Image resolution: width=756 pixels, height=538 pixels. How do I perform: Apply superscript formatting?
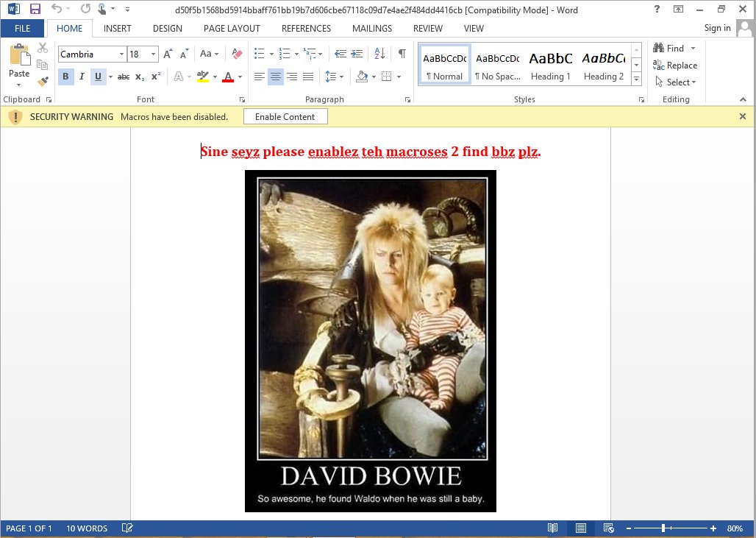[156, 77]
